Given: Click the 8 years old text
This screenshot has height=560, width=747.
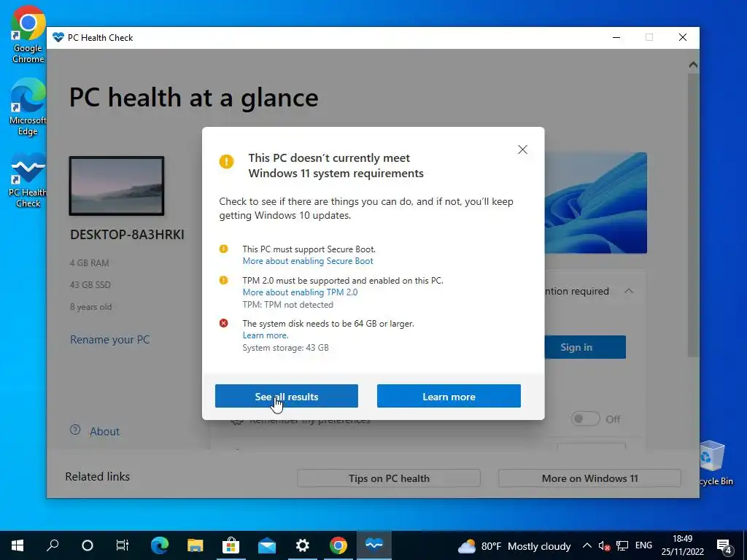Looking at the screenshot, I should (x=90, y=307).
